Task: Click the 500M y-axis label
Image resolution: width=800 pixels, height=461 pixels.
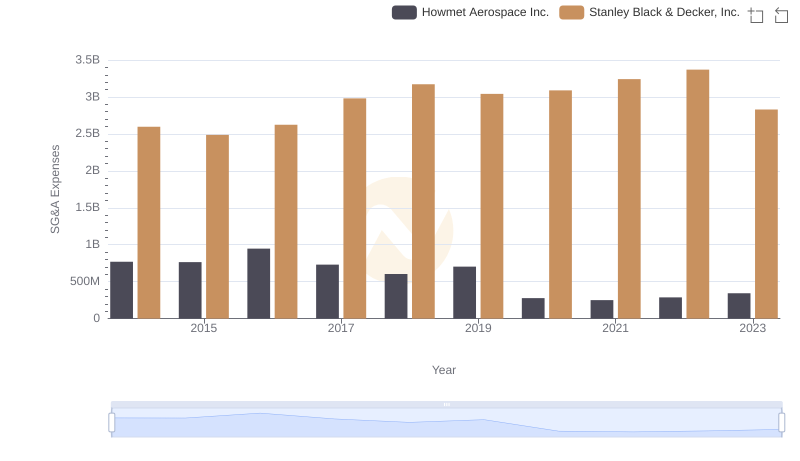Action: point(85,281)
